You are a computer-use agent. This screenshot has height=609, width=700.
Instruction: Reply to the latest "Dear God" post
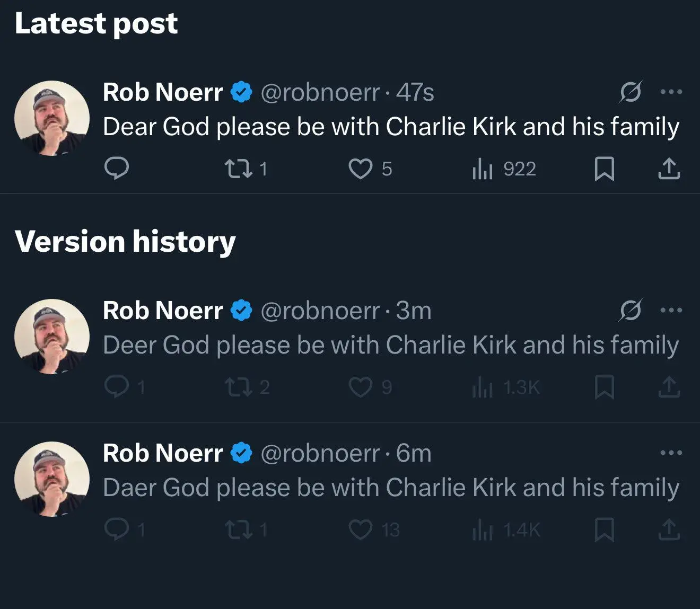pos(117,169)
